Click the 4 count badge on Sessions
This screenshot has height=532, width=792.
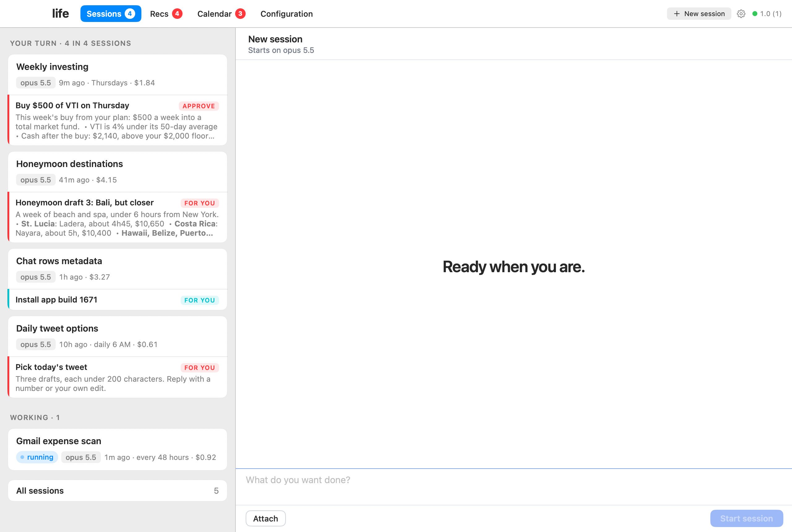tap(130, 14)
